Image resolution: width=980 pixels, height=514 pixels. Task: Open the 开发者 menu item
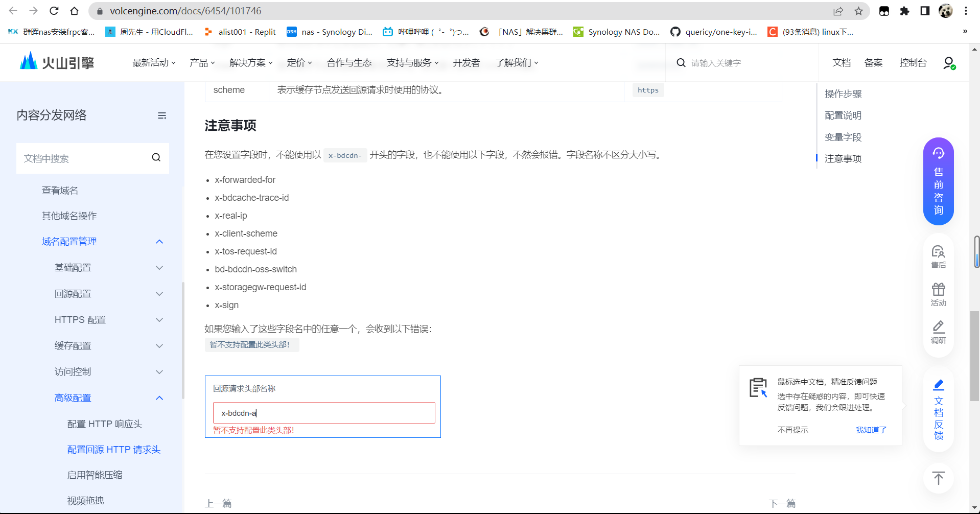tap(465, 62)
